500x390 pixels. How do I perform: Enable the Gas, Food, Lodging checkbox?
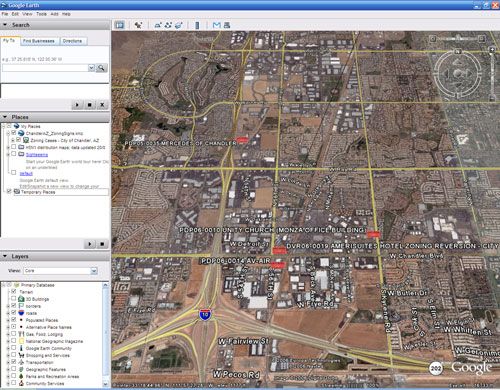click(x=14, y=334)
